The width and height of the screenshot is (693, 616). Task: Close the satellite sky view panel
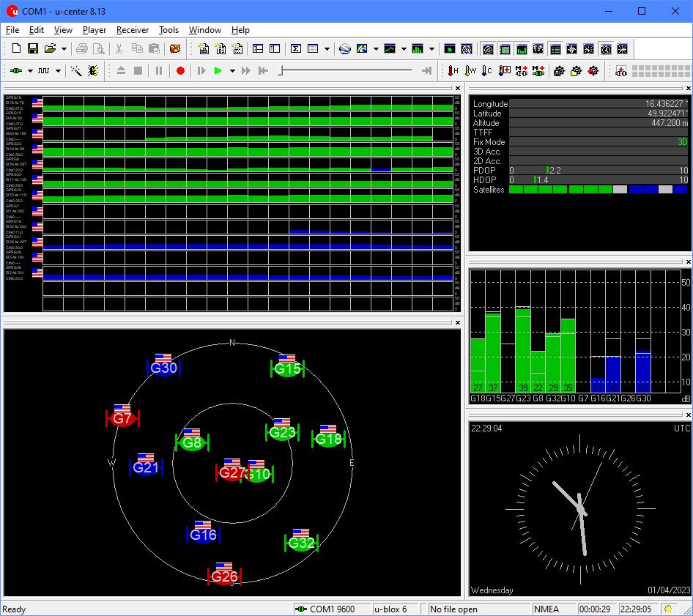tap(458, 322)
